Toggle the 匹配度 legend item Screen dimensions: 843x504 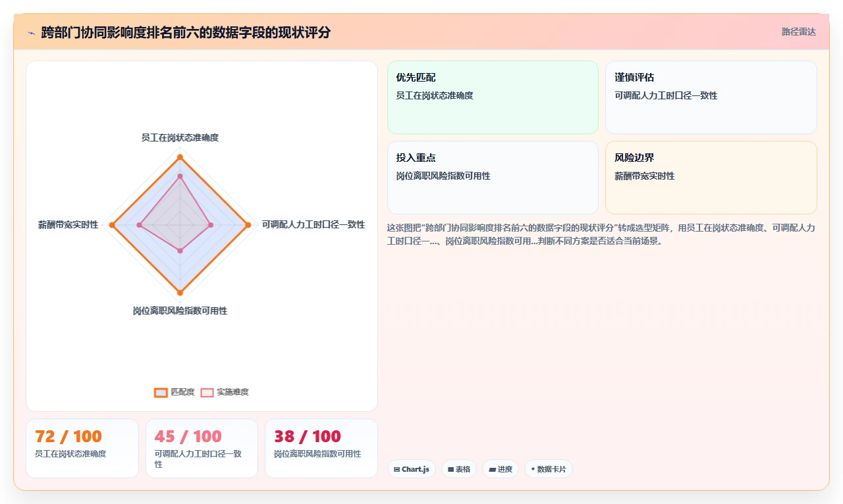click(x=175, y=392)
